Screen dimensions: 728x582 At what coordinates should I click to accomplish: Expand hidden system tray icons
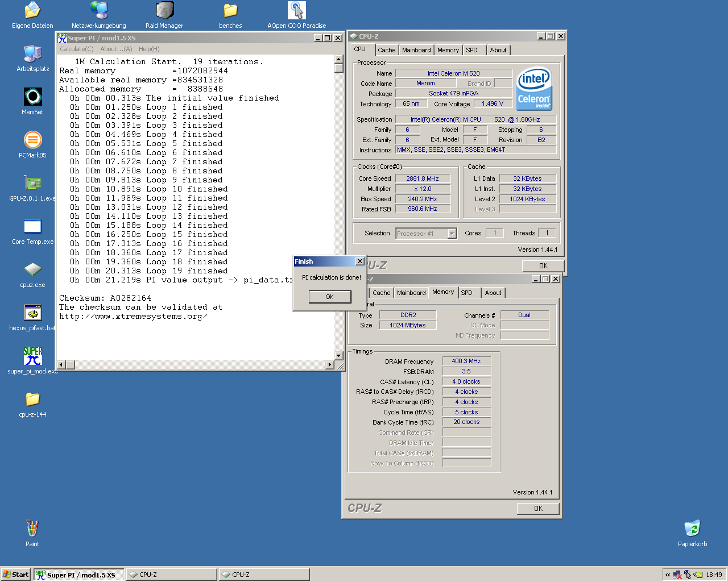click(x=668, y=575)
